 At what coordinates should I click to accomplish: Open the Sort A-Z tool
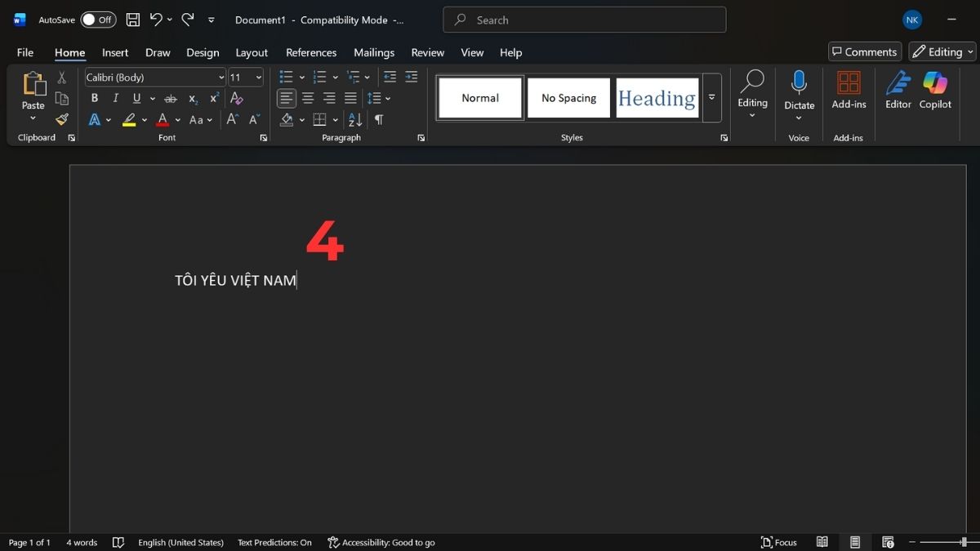coord(354,119)
